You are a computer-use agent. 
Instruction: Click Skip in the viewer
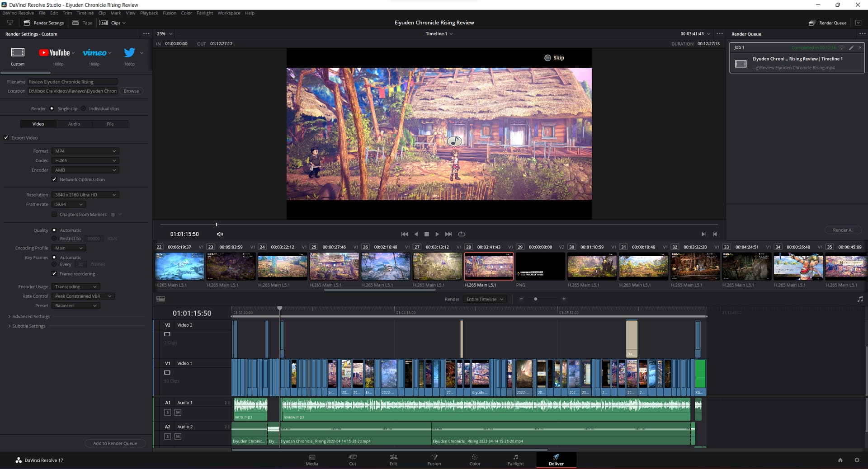(x=554, y=58)
